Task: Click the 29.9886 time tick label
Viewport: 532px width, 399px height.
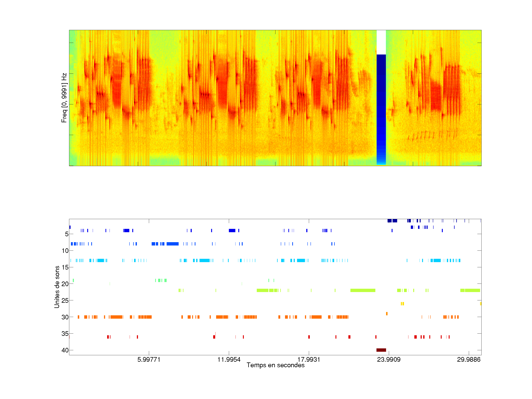Action: (x=468, y=359)
